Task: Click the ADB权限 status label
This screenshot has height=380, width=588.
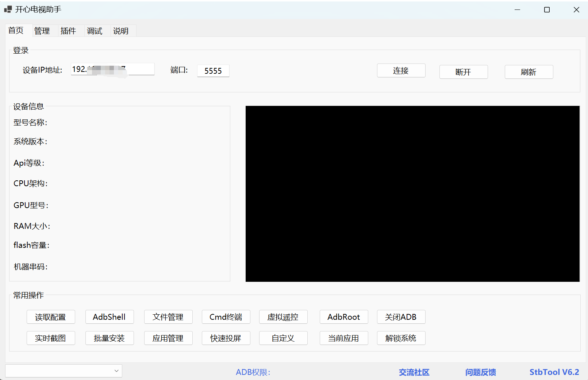Action: point(253,372)
